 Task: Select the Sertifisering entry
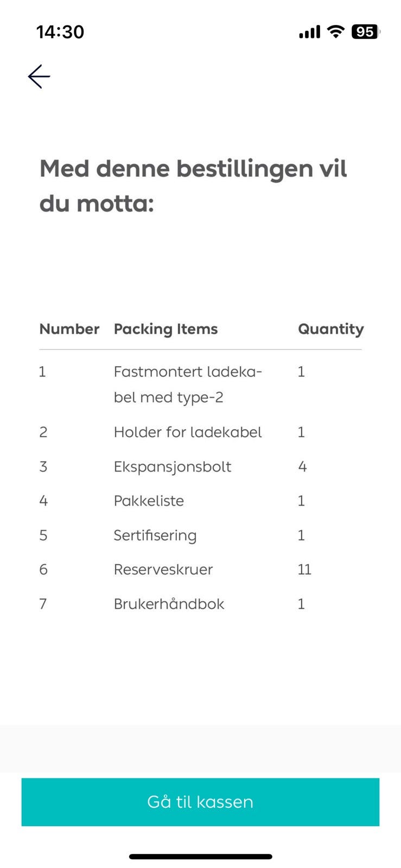[155, 535]
